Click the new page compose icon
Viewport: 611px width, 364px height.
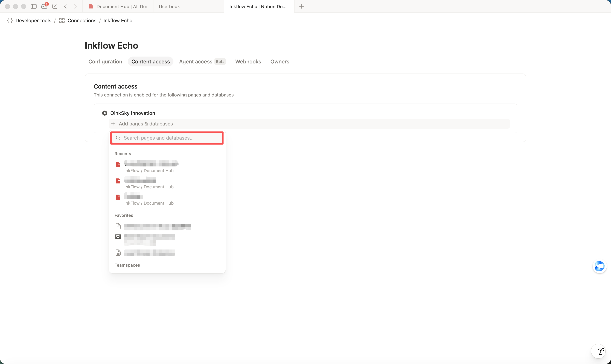(x=55, y=6)
